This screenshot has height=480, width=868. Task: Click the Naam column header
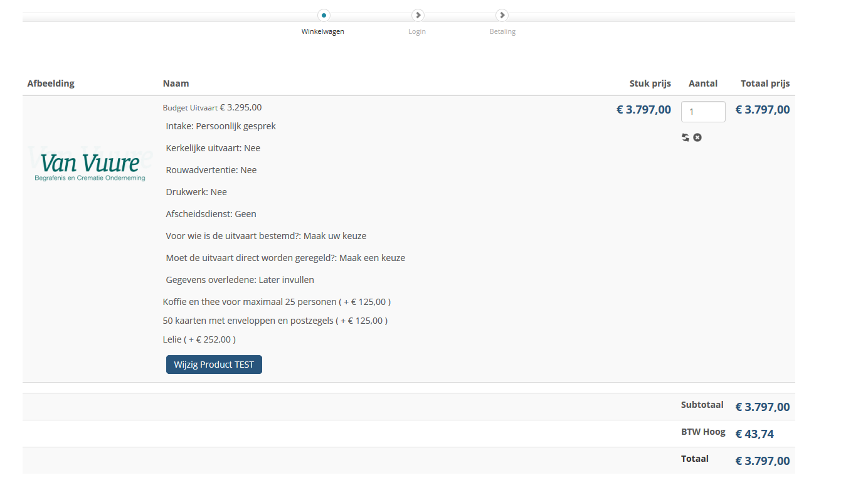[176, 83]
